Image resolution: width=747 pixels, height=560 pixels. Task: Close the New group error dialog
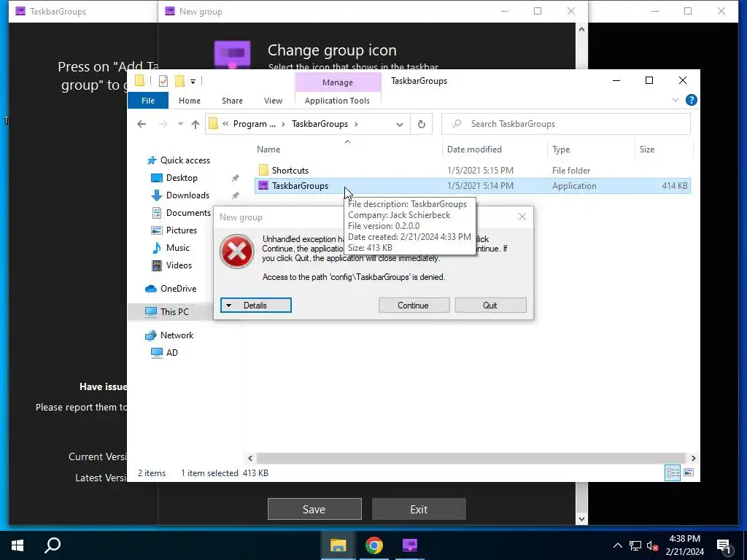[x=522, y=217]
